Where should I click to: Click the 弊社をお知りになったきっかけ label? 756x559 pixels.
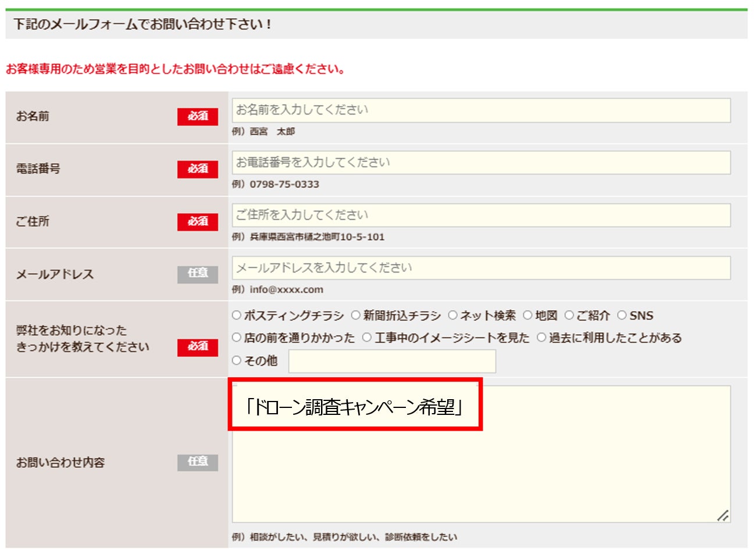coord(83,339)
